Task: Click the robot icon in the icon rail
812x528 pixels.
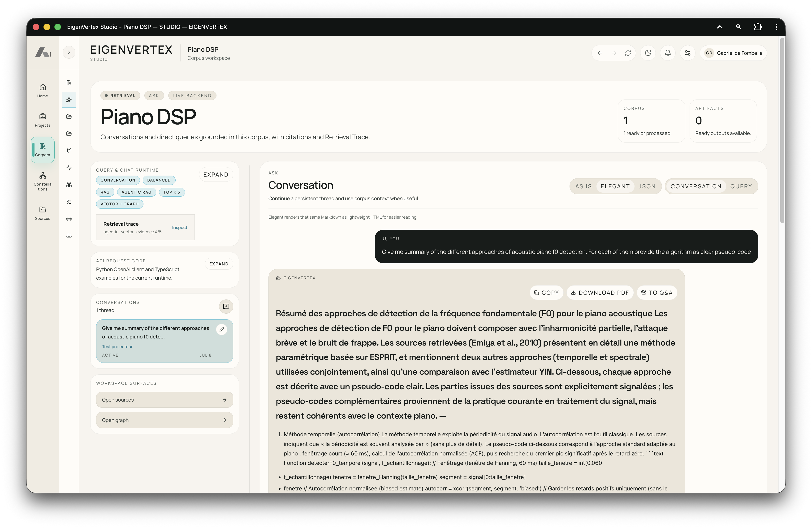Action: point(69,236)
